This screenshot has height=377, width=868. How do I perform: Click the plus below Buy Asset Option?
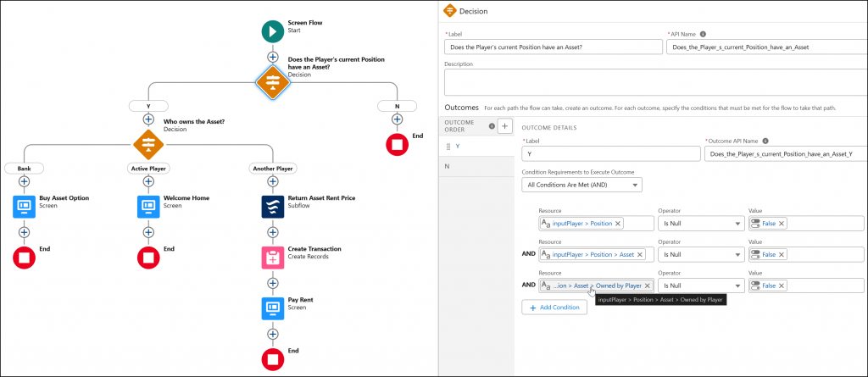(x=24, y=232)
